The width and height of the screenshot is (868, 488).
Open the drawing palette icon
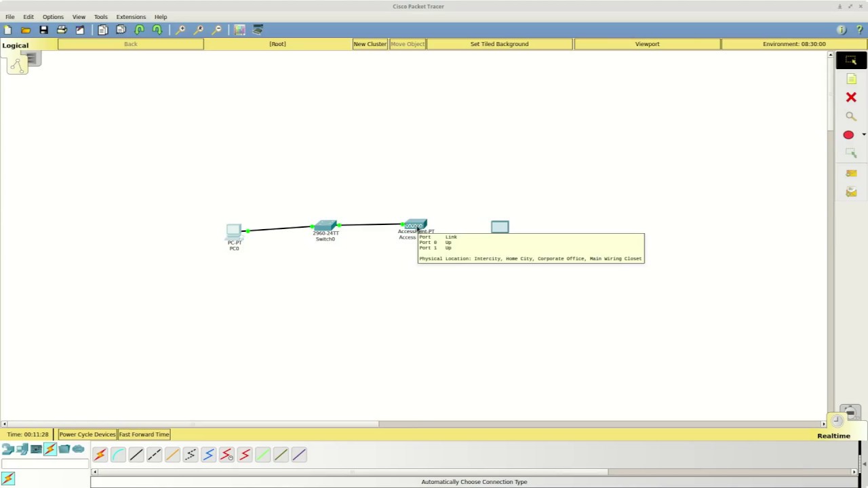coord(239,30)
